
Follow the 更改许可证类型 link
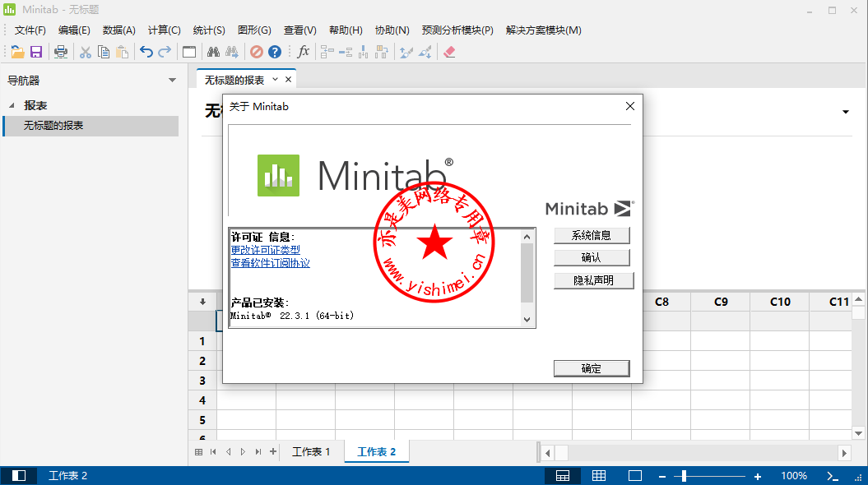coord(265,250)
